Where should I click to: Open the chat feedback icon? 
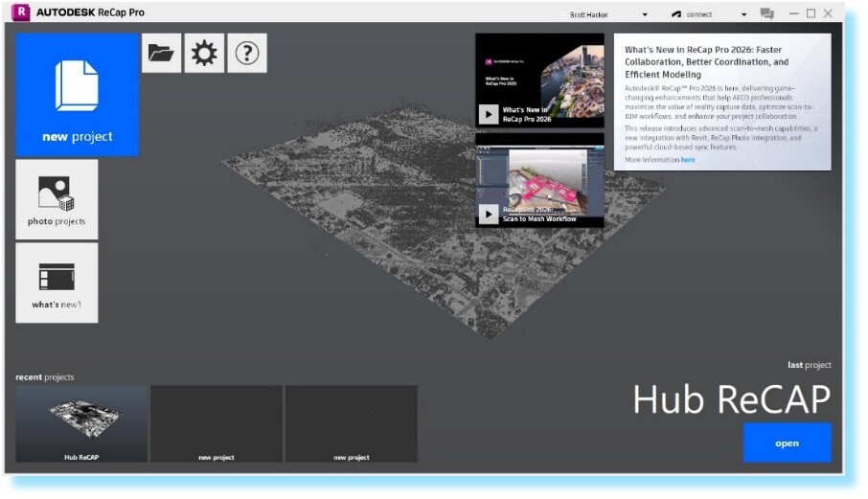coord(767,13)
